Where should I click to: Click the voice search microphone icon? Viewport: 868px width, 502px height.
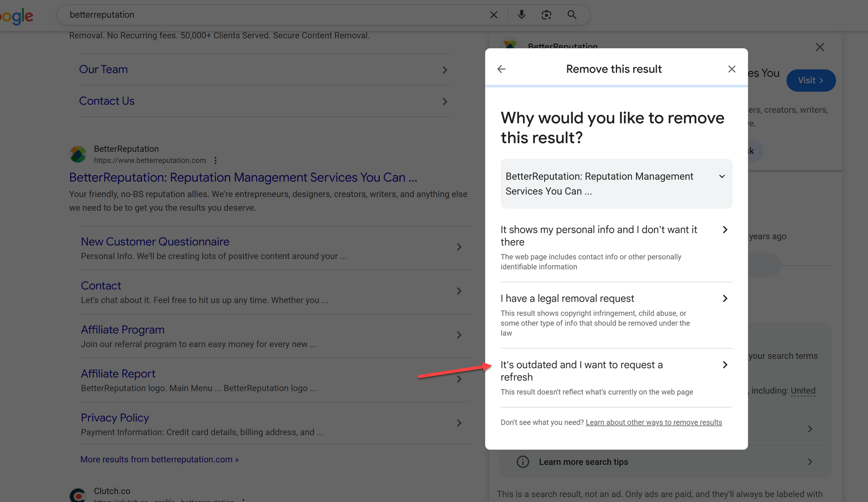521,15
